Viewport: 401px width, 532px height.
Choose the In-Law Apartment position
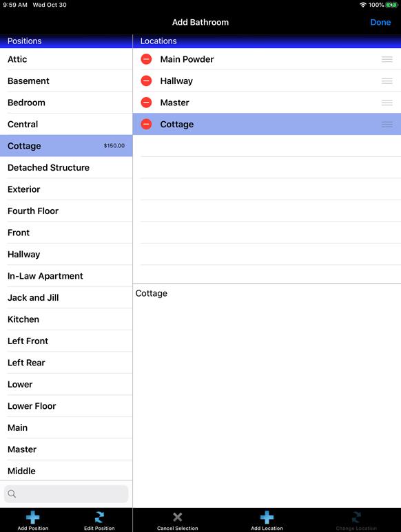[66, 276]
